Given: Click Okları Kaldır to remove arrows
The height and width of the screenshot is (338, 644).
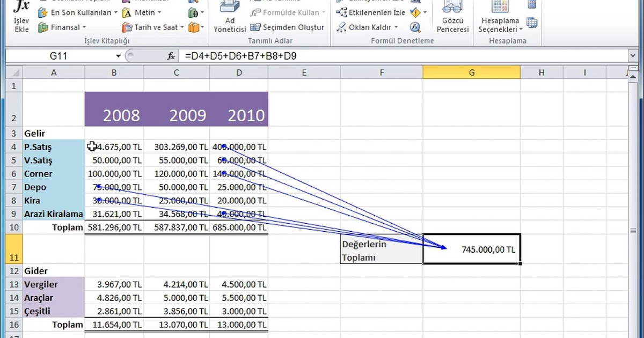Looking at the screenshot, I should (x=369, y=27).
